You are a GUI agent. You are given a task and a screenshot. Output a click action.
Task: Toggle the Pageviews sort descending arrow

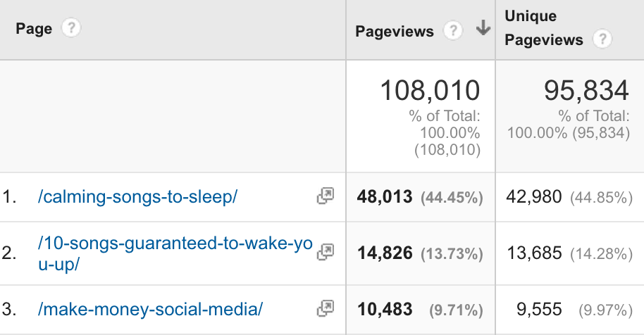pos(483,28)
